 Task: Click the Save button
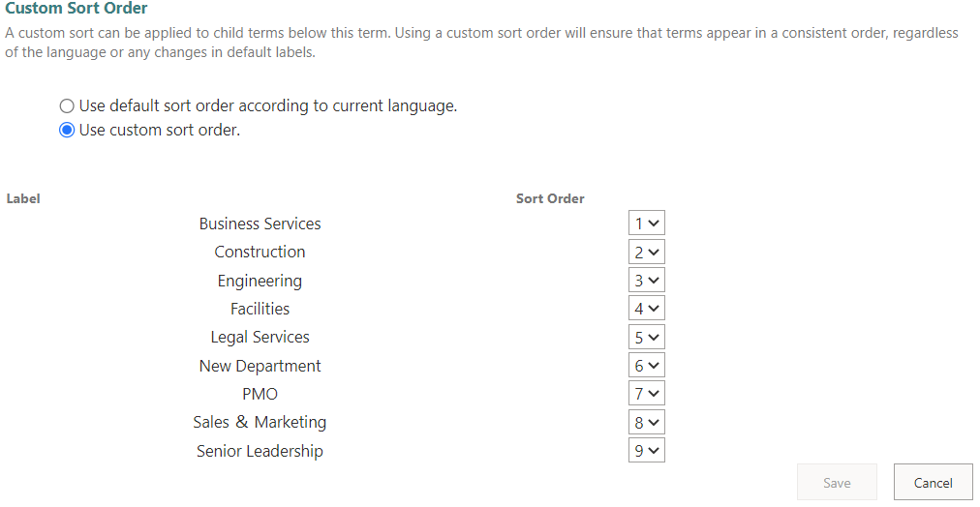click(837, 483)
